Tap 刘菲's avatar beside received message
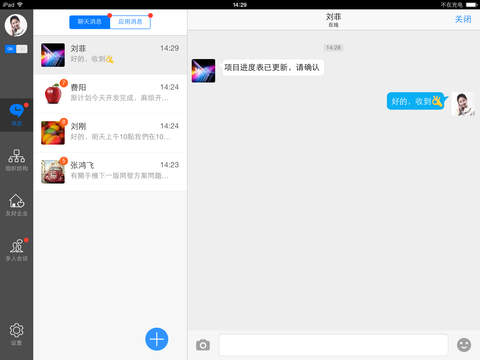Image resolution: width=480 pixels, height=360 pixels. [x=203, y=71]
